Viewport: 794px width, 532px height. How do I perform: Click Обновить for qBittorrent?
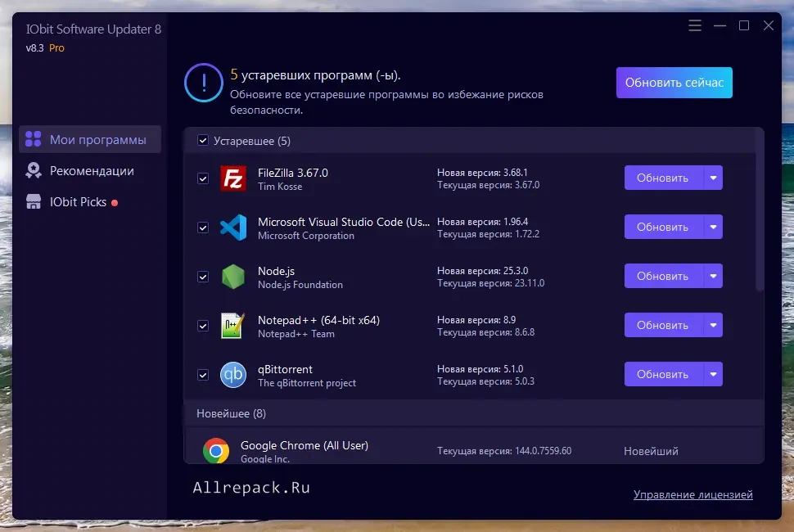click(663, 374)
